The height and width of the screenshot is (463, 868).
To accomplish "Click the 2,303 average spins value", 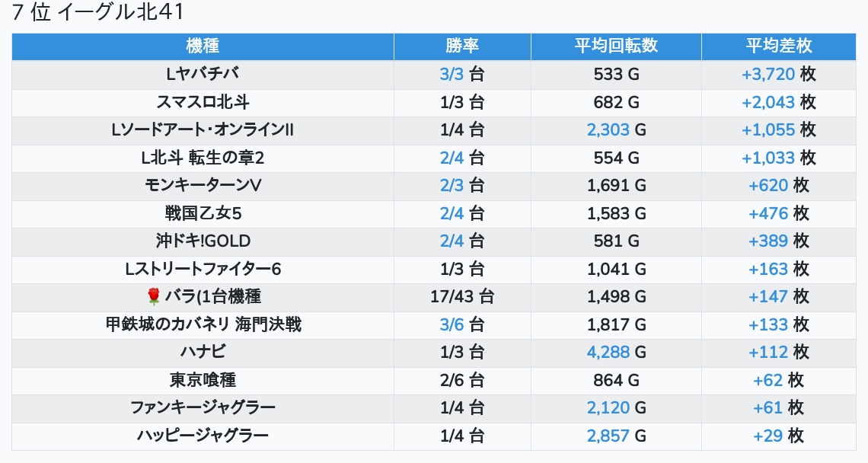I will 608,130.
